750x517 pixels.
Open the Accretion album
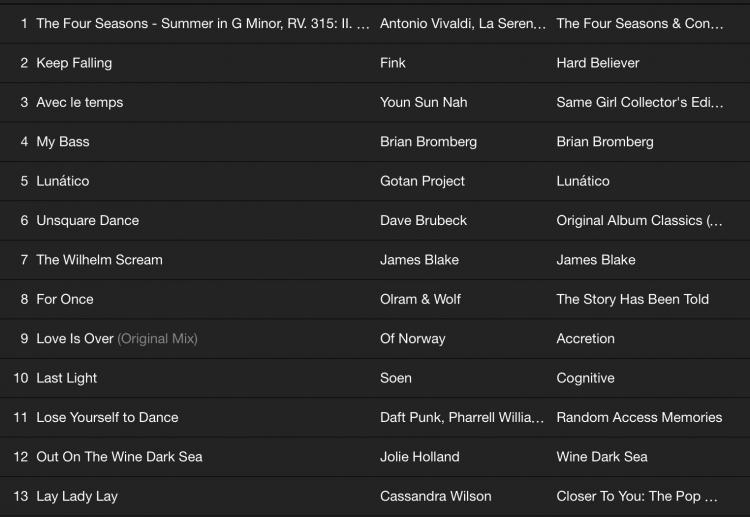pyautogui.click(x=585, y=339)
